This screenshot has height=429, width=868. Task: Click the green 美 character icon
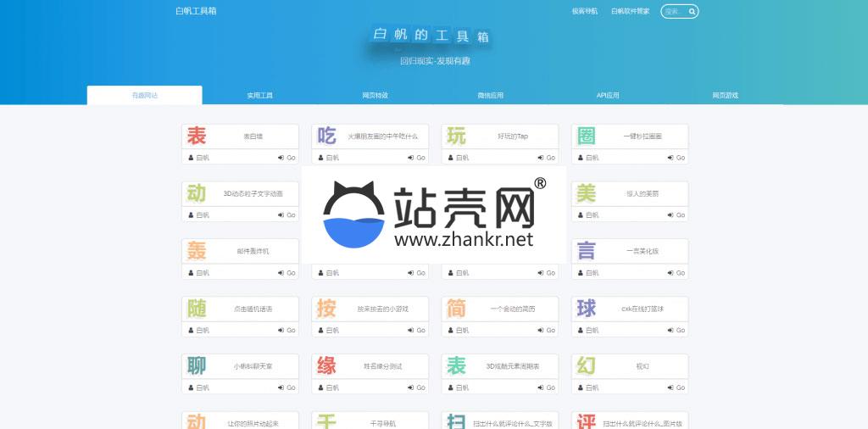click(x=587, y=193)
